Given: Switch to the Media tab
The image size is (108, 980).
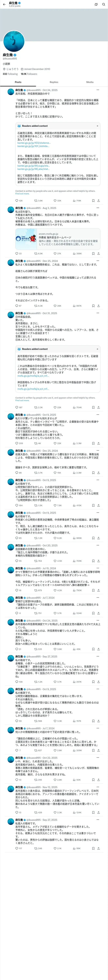Looking at the screenshot, I should (90, 82).
